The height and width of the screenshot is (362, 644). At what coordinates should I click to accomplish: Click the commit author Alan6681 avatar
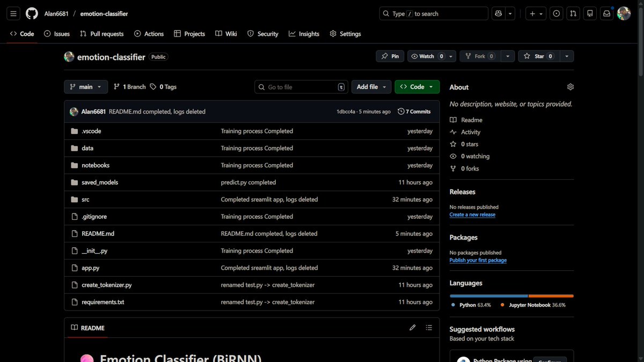(74, 112)
